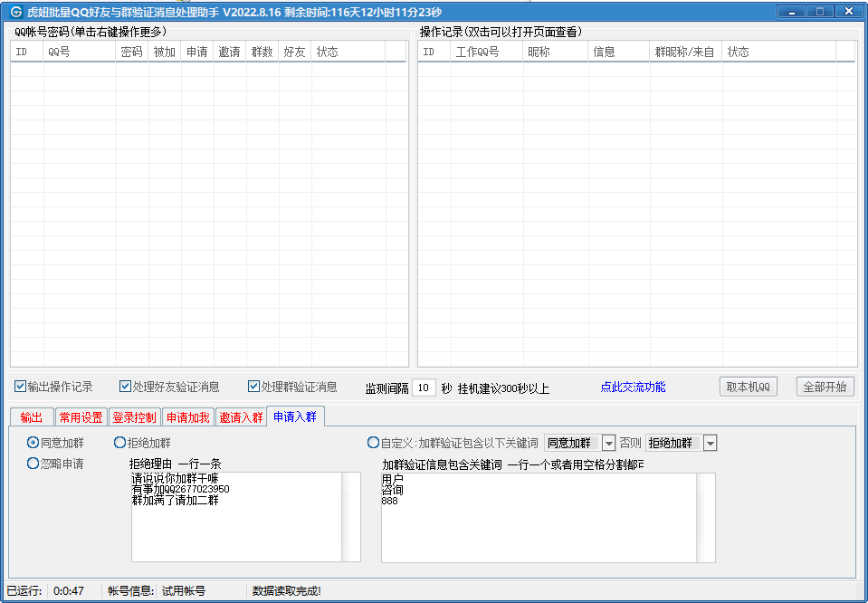The width and height of the screenshot is (868, 603).
Task: Click the 昵称 column header
Action: click(555, 52)
